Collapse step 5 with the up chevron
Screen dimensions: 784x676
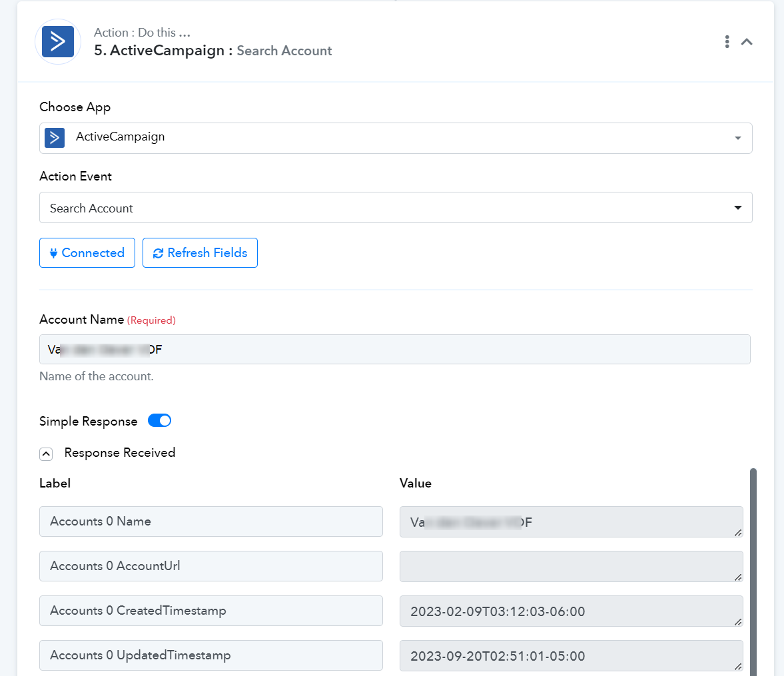[x=747, y=42]
